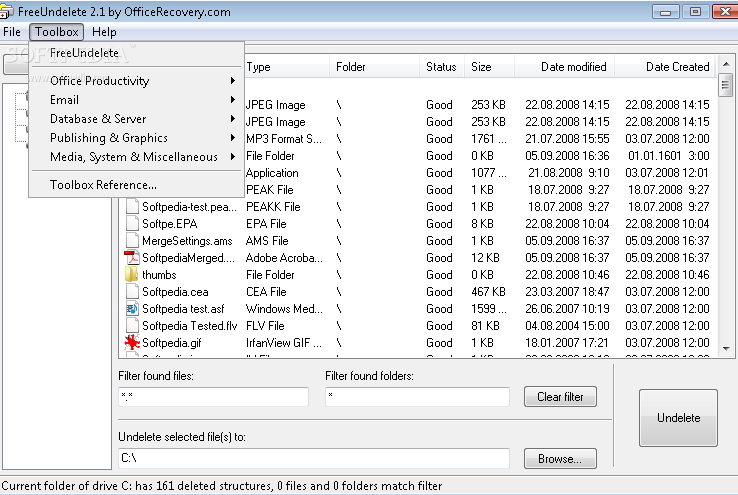Click the Softpedia test.asf media icon

(132, 309)
